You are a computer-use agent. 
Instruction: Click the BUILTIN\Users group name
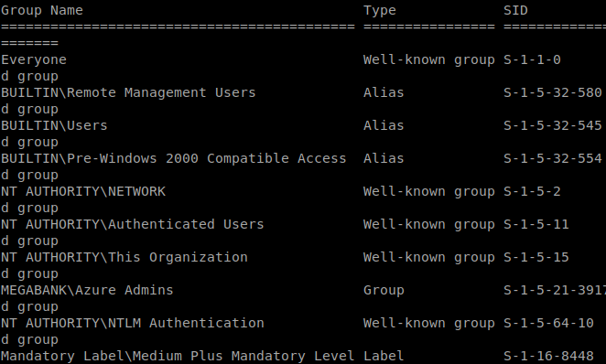point(54,125)
